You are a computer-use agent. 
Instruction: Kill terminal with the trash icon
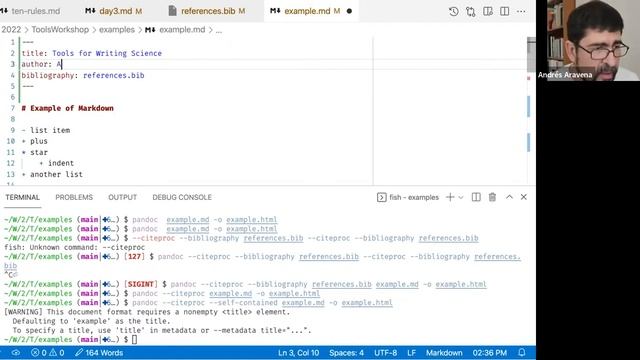click(x=492, y=197)
